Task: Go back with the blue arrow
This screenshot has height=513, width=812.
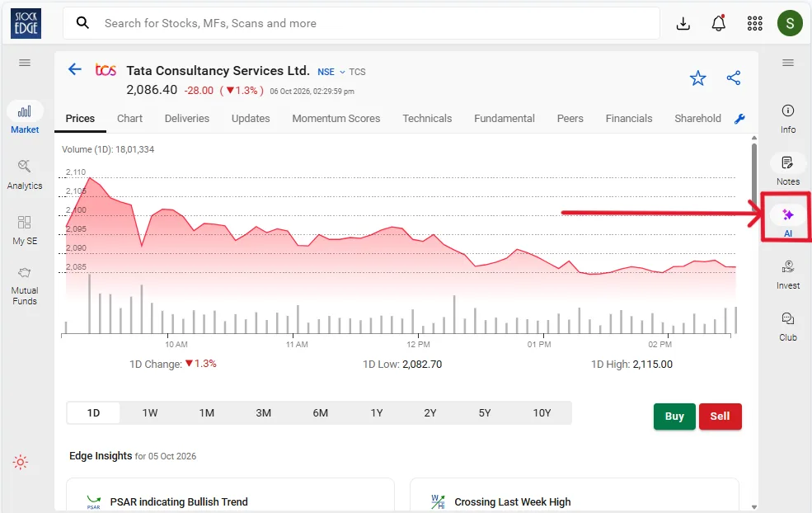Action: (x=75, y=69)
